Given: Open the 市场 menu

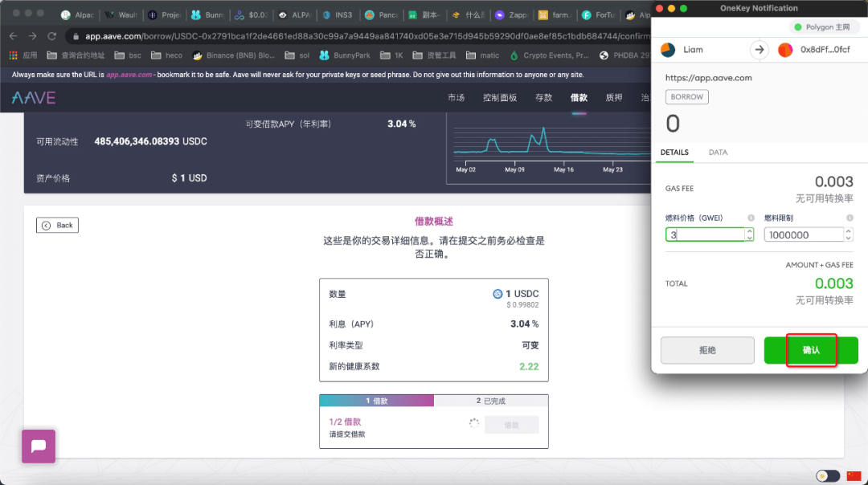Looking at the screenshot, I should 457,98.
